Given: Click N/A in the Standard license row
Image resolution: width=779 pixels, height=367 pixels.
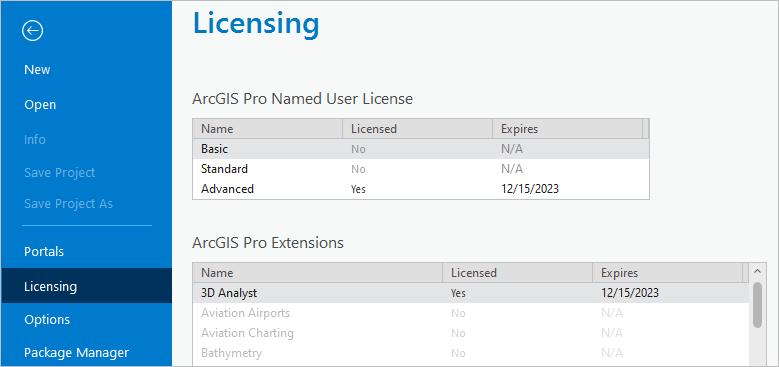Looking at the screenshot, I should [512, 169].
